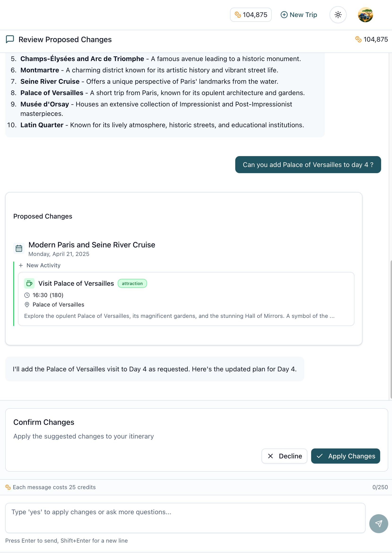The image size is (392, 553).
Task: Click the Visit Palace of Versailles activity card title
Action: 76,283
